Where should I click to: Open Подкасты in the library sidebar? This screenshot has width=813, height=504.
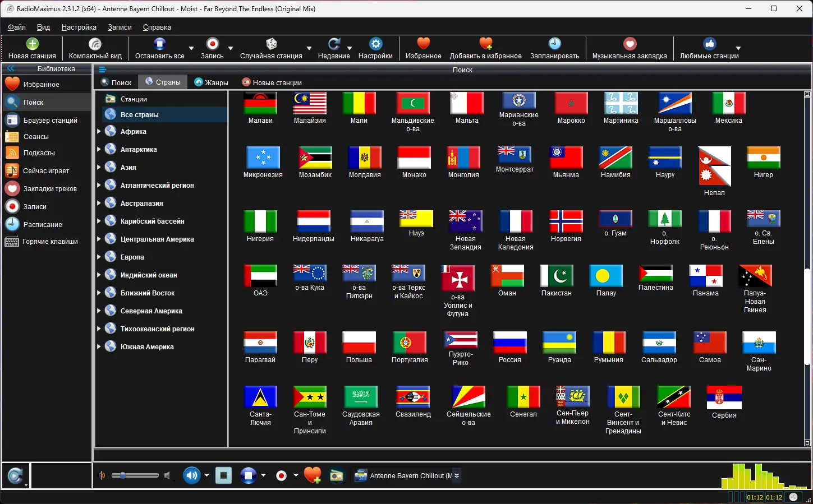coord(47,152)
